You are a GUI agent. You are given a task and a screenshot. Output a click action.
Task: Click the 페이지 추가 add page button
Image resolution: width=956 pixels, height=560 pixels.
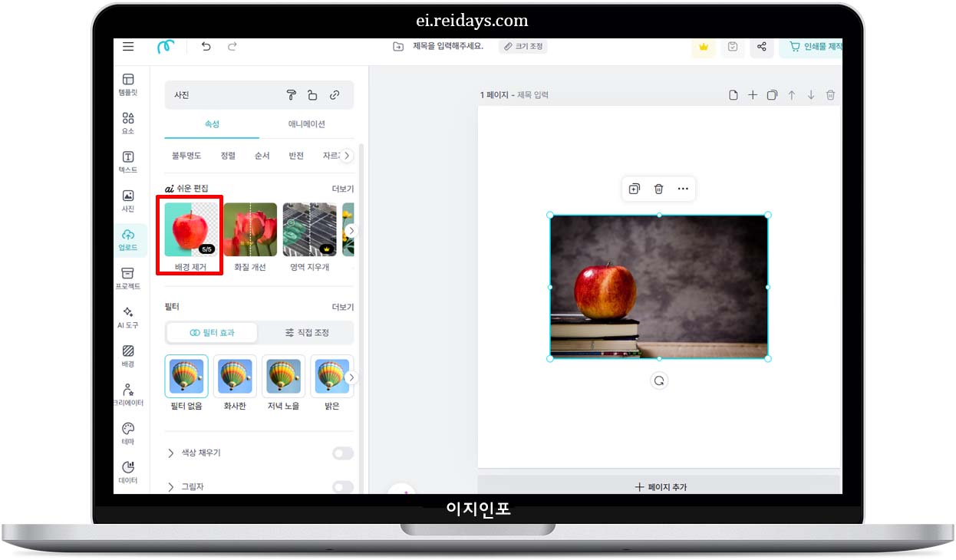[658, 486]
